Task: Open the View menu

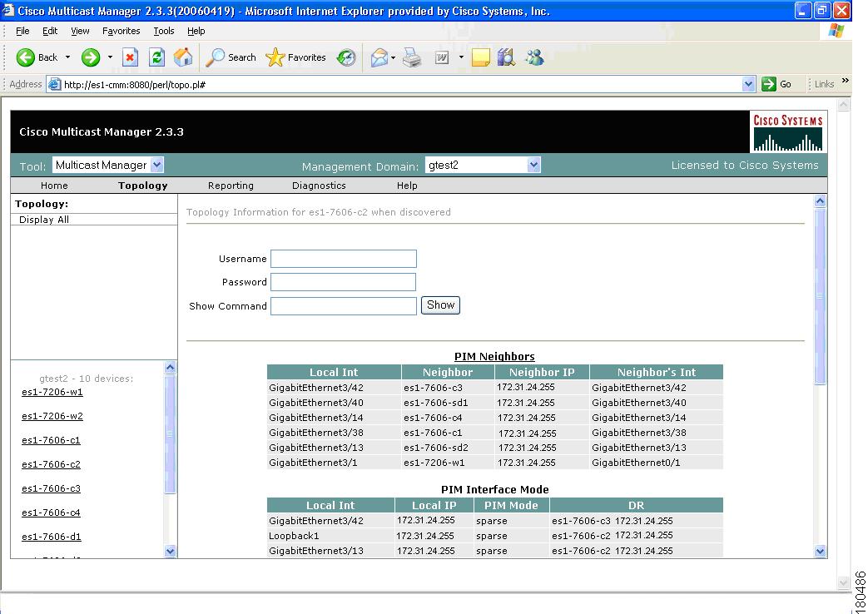Action: (80, 31)
